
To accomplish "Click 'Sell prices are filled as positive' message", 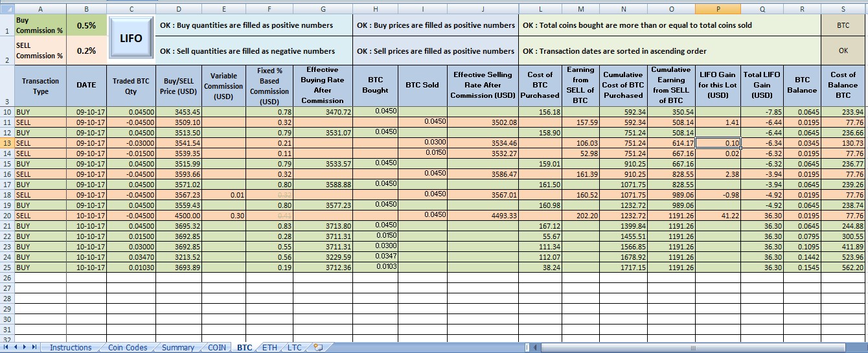I will tap(436, 51).
